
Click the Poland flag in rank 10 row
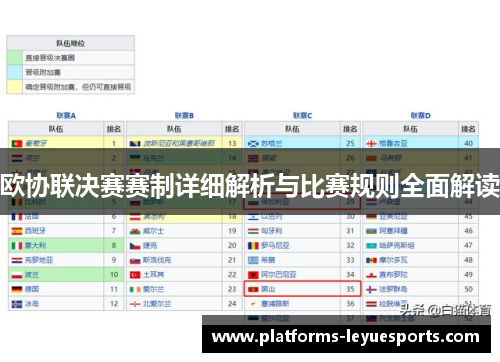coord(17,275)
